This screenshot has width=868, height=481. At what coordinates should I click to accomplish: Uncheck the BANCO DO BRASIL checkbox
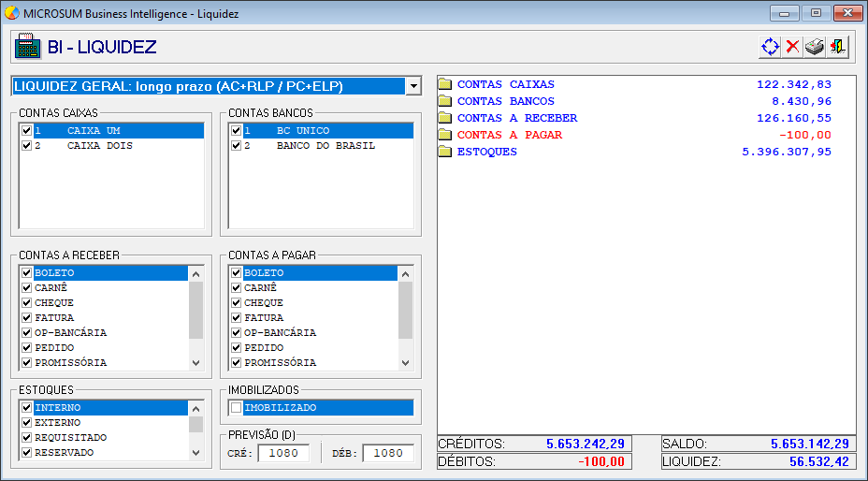click(236, 146)
